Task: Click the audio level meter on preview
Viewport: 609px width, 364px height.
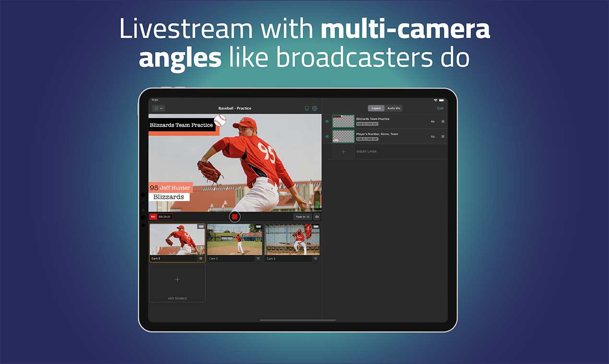Action: pyautogui.click(x=316, y=199)
